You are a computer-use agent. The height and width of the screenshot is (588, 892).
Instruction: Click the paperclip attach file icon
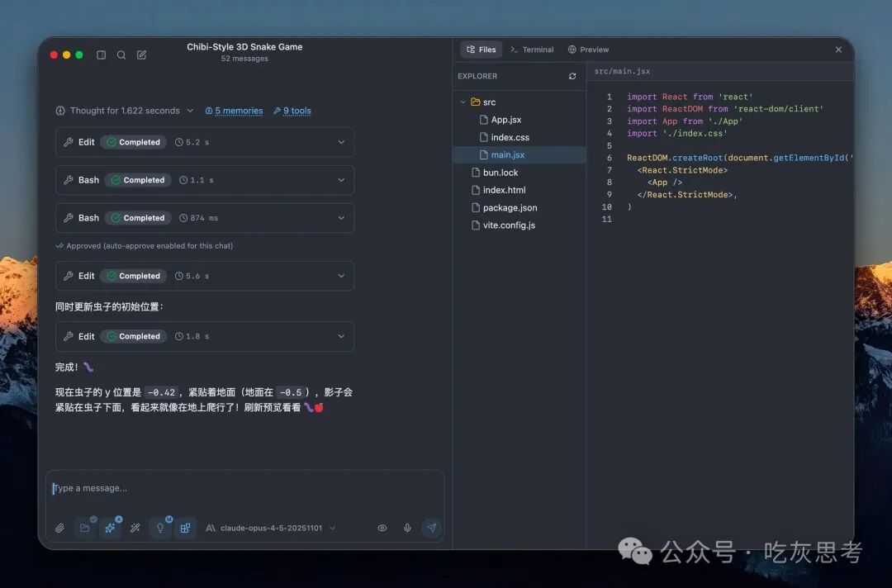pyautogui.click(x=59, y=529)
